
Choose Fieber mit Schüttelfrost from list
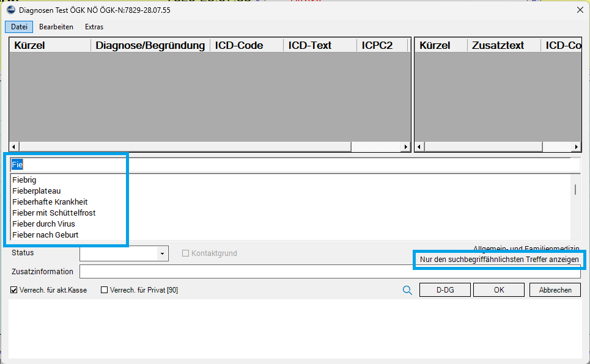tap(54, 213)
